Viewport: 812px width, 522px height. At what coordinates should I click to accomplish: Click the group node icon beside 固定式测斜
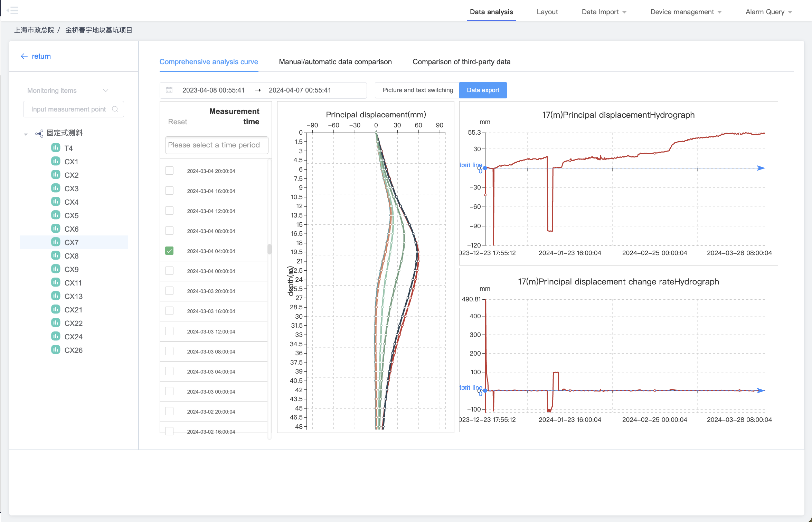[39, 133]
